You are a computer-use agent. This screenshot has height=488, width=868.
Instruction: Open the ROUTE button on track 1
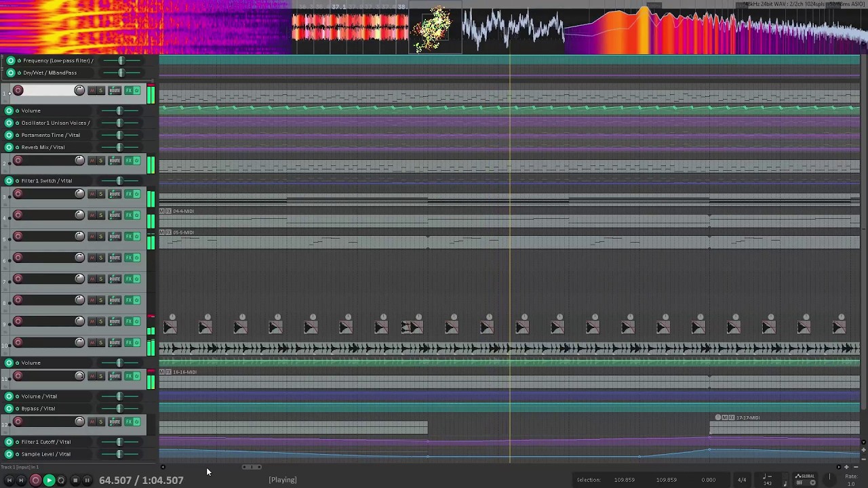[x=115, y=91]
